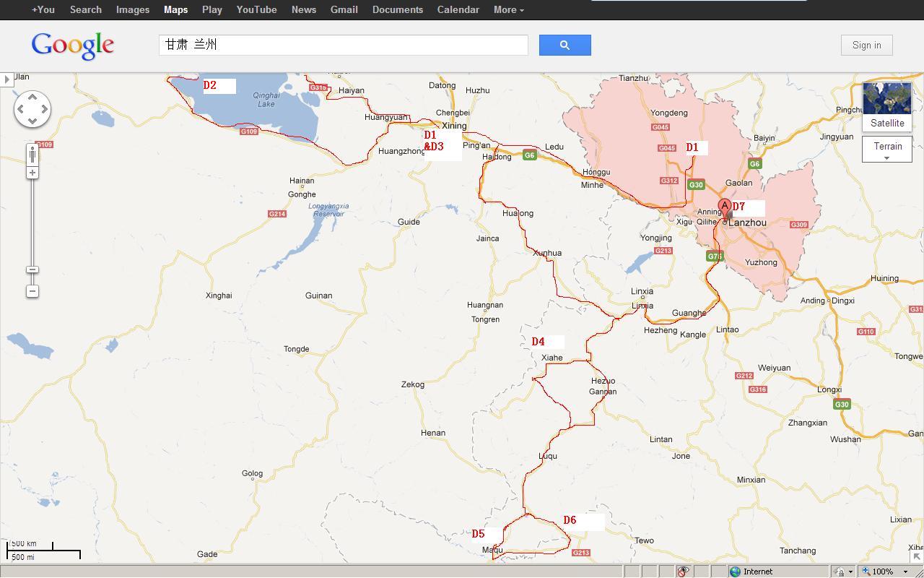
Task: Click the privacy eye icon in status bar
Action: [682, 571]
